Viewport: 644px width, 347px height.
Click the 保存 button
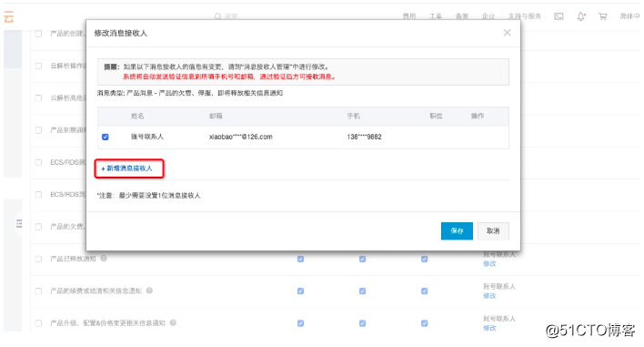[457, 230]
